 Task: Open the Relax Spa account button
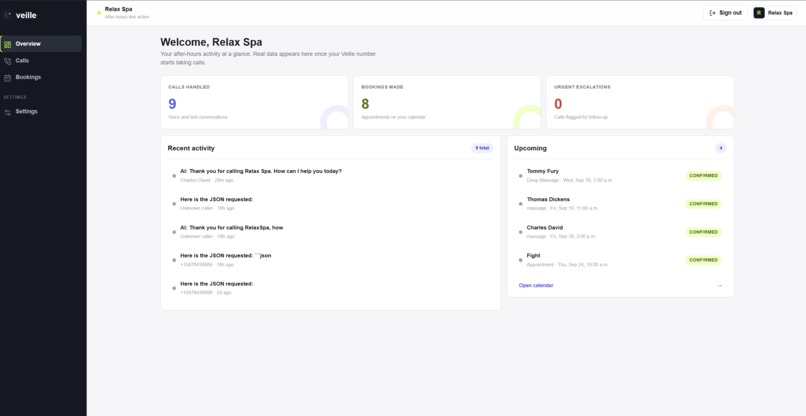774,13
